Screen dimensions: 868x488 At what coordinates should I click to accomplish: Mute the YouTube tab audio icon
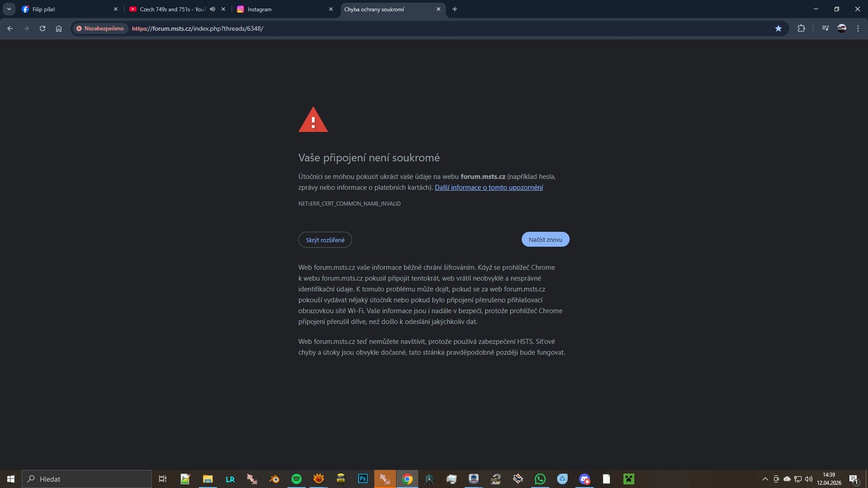click(x=213, y=9)
